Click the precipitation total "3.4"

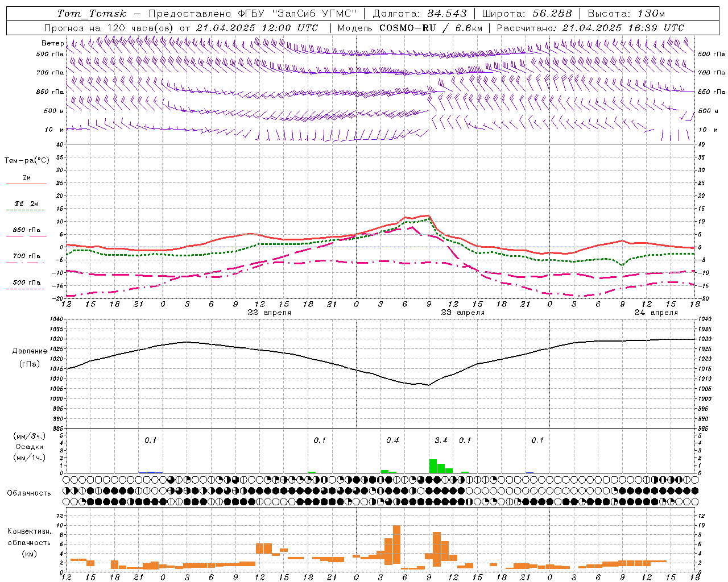441,440
